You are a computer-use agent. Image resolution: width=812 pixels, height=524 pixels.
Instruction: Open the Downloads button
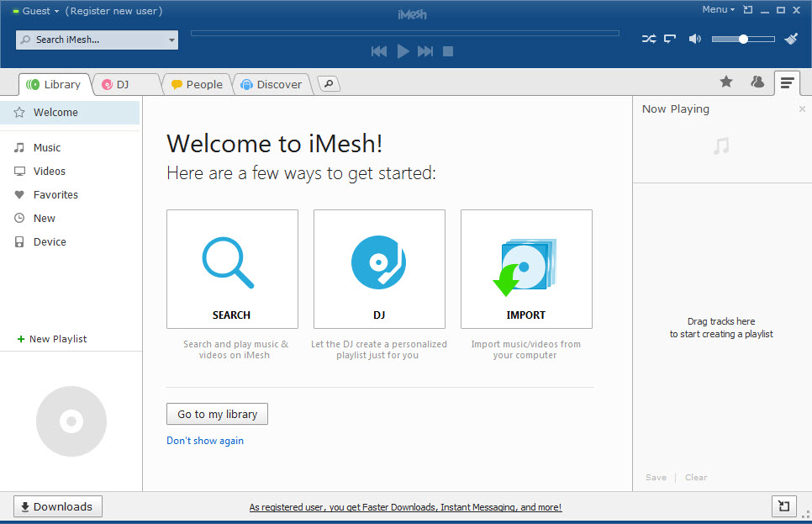pos(57,506)
